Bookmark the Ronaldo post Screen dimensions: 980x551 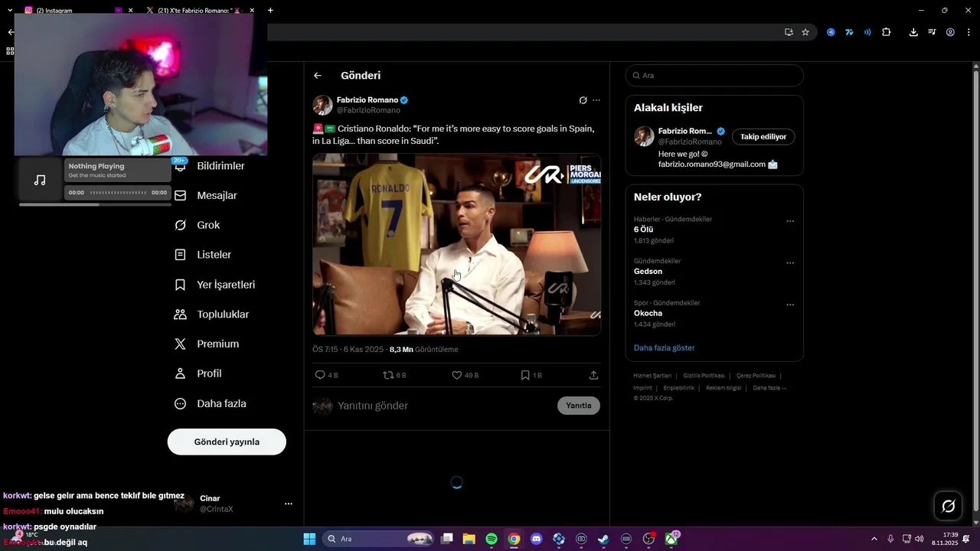[525, 375]
